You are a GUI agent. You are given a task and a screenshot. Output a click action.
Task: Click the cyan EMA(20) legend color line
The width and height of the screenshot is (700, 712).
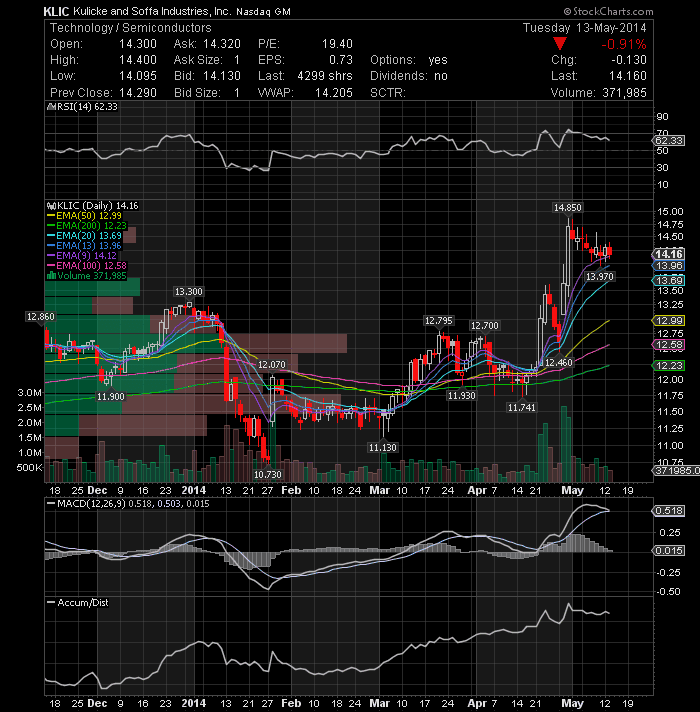point(51,236)
